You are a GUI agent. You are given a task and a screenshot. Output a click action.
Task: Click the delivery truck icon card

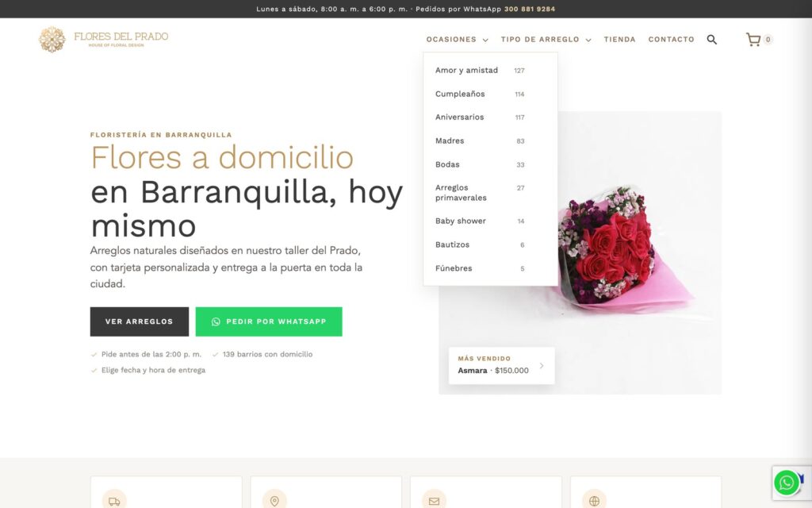pos(167,492)
